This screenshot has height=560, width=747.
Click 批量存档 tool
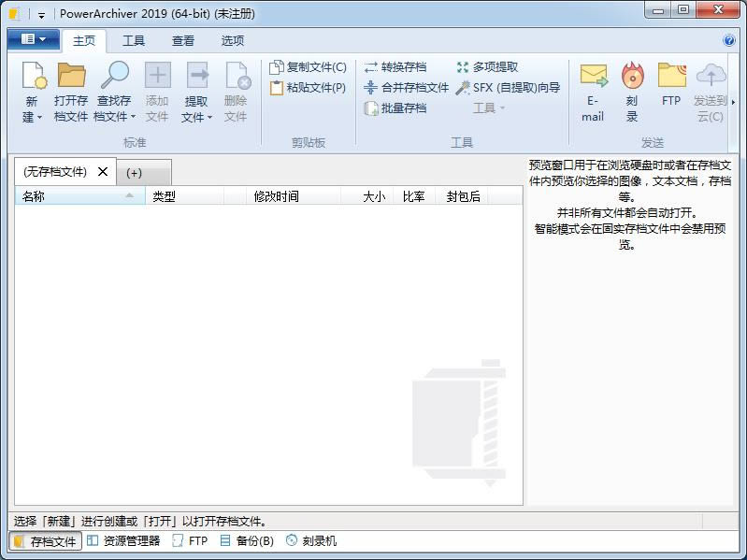point(395,108)
